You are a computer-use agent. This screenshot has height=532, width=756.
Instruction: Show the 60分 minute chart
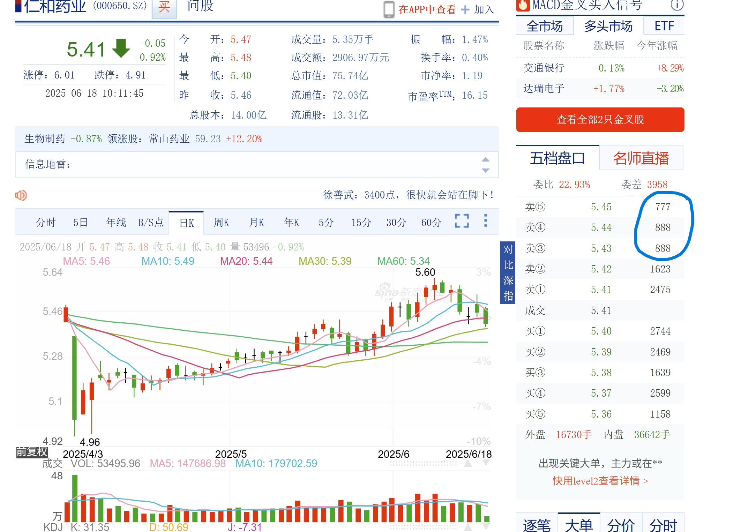(x=431, y=222)
